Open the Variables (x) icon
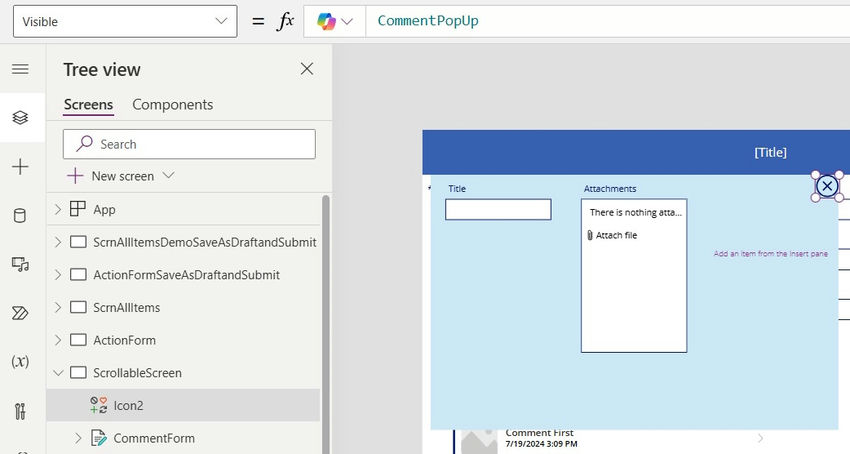Viewport: 850px width, 454px height. [x=20, y=362]
